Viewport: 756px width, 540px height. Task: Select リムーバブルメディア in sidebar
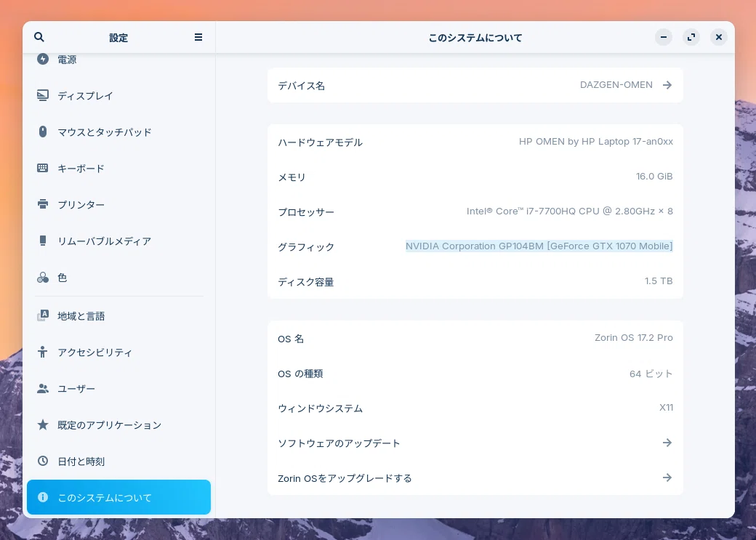coord(118,241)
